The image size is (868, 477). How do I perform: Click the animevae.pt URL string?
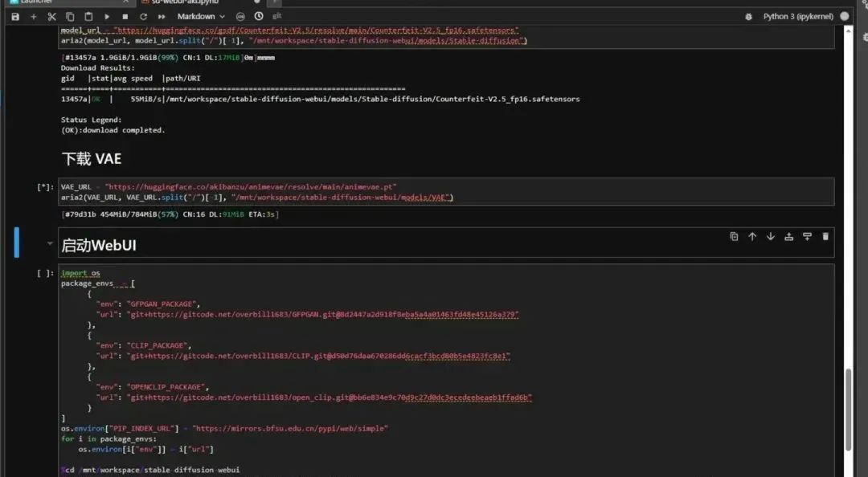tap(251, 187)
